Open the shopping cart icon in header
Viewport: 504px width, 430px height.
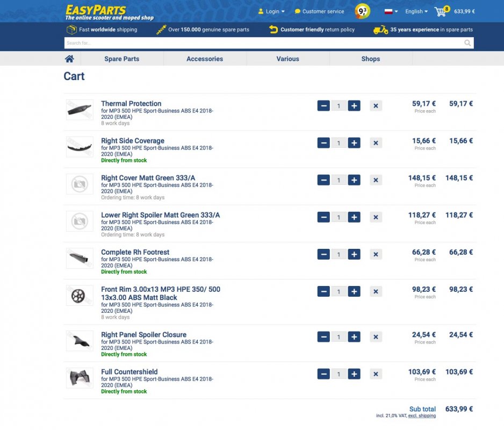442,11
